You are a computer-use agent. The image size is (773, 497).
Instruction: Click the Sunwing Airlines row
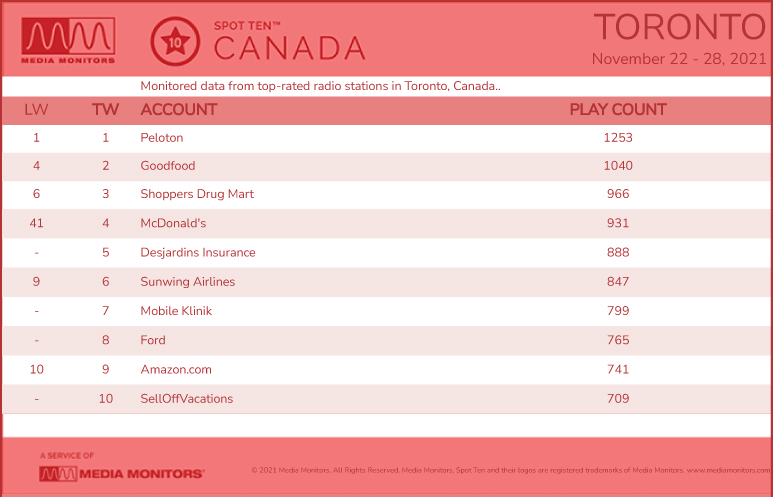(x=386, y=282)
